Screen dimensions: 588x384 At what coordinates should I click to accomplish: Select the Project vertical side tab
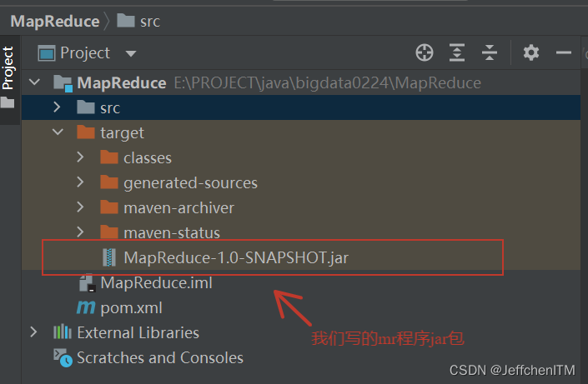(8, 67)
